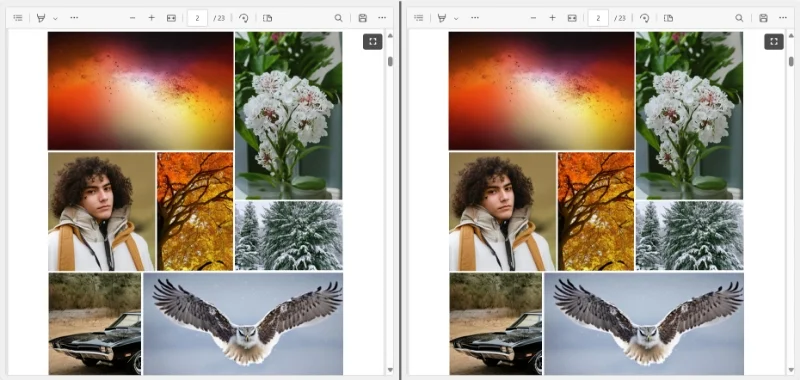Click the flying owl image in right viewer

[x=644, y=323]
